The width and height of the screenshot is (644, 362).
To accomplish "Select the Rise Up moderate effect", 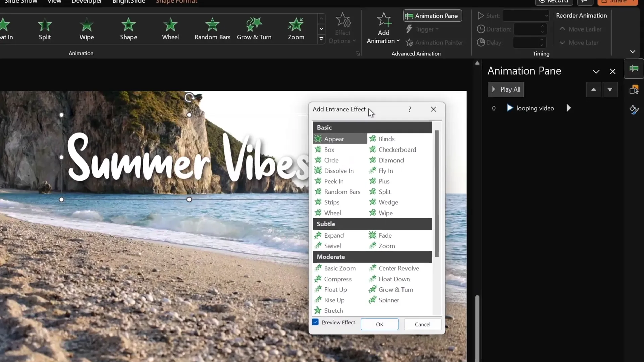I will pyautogui.click(x=334, y=300).
